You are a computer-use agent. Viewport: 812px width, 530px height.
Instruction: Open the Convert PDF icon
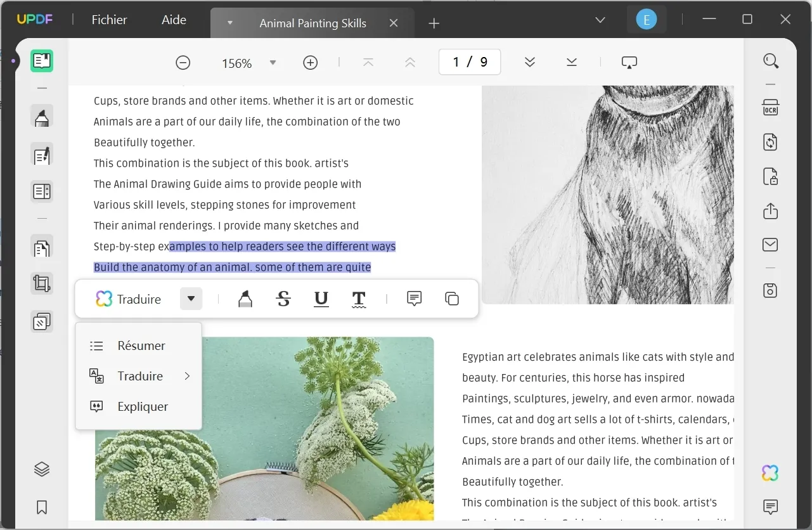(x=771, y=141)
